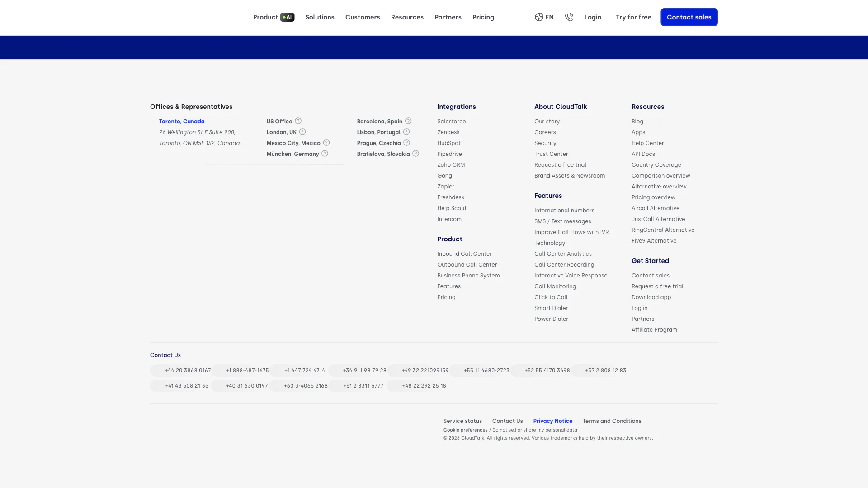Click the Try for free link
Viewport: 868px width, 488px height.
point(633,17)
